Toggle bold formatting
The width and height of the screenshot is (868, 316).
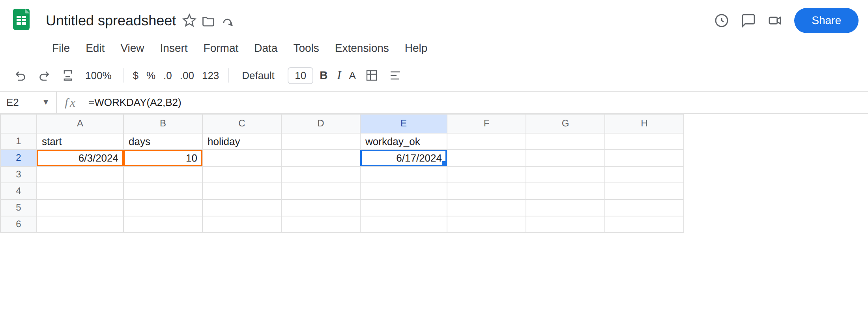(324, 75)
